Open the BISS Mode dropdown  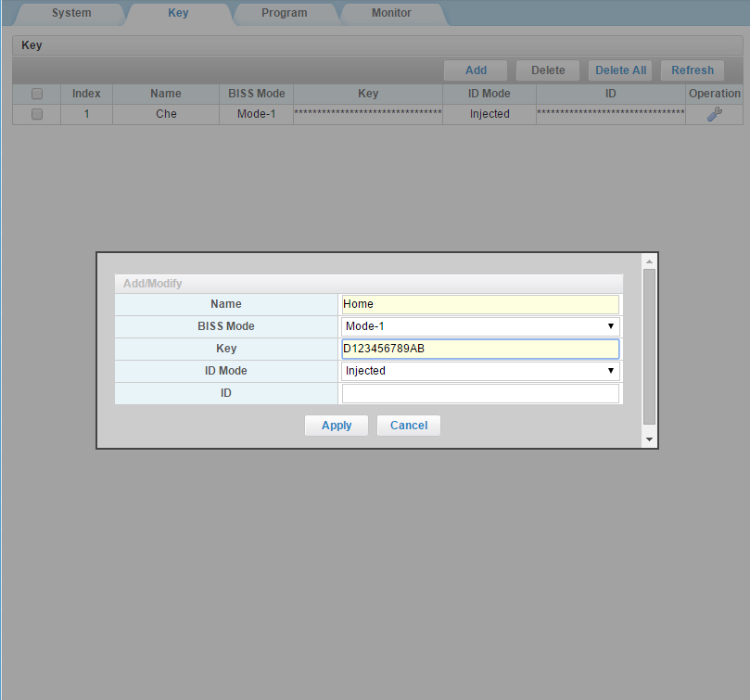pos(480,326)
